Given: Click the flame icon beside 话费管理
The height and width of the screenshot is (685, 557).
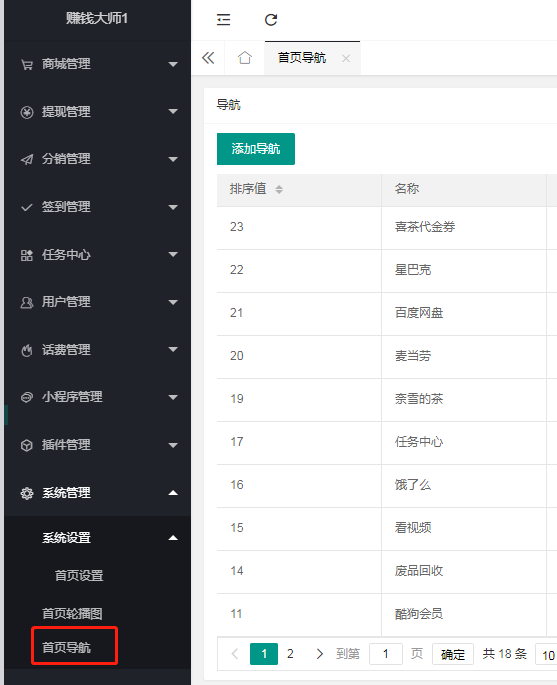Looking at the screenshot, I should point(27,350).
